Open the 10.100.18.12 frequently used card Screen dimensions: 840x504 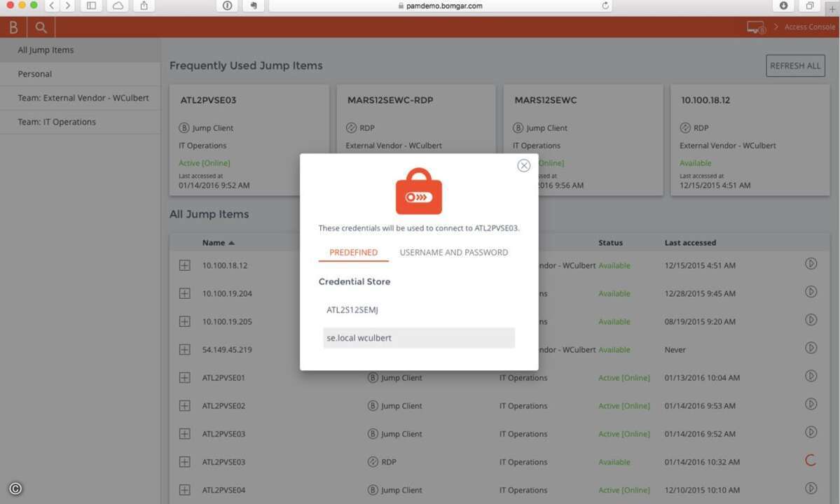[750, 140]
